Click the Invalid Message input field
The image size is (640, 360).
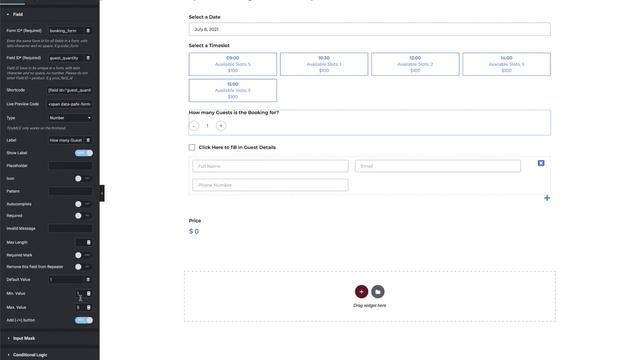70,229
